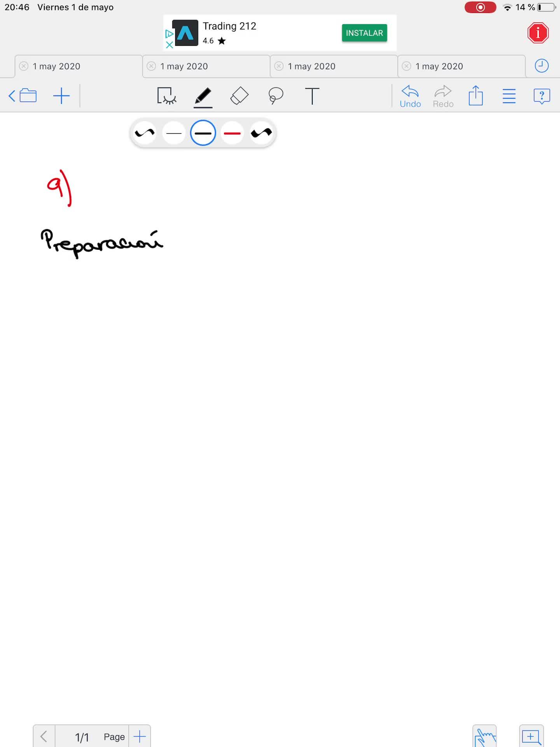This screenshot has height=747, width=560.
Task: Toggle the finger-drawing hand icon
Action: tap(485, 736)
